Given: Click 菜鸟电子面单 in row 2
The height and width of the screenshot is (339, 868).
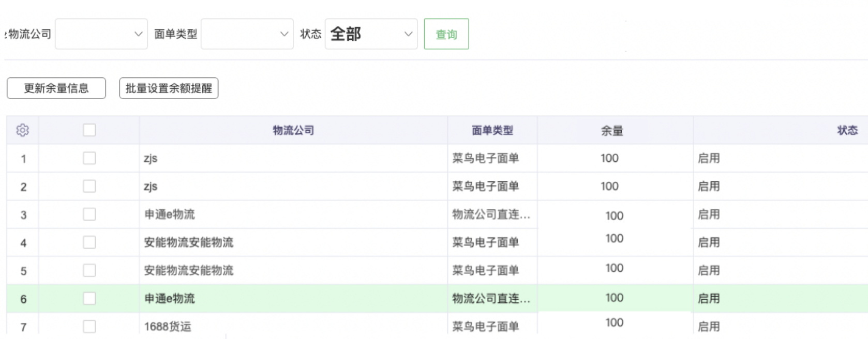Looking at the screenshot, I should (486, 186).
